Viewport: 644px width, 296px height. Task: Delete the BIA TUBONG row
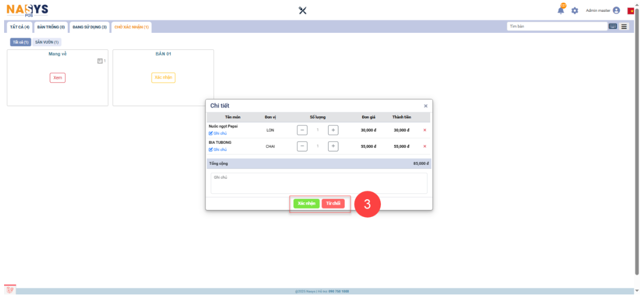click(x=425, y=146)
